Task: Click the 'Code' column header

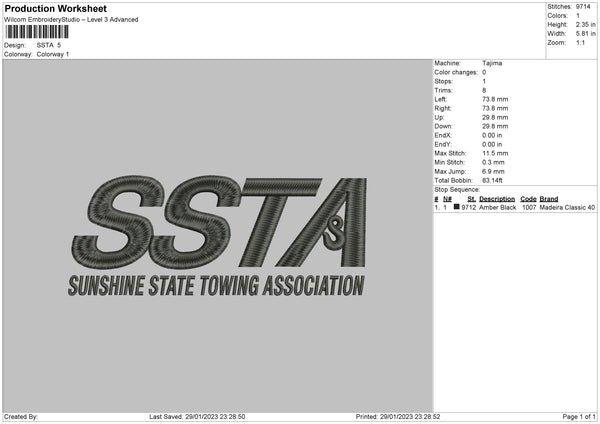Action: click(528, 199)
